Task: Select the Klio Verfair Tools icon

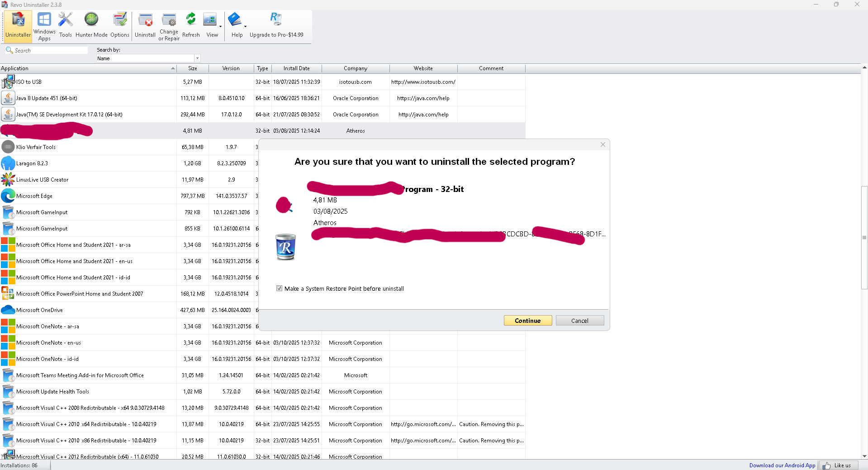Action: pyautogui.click(x=8, y=147)
